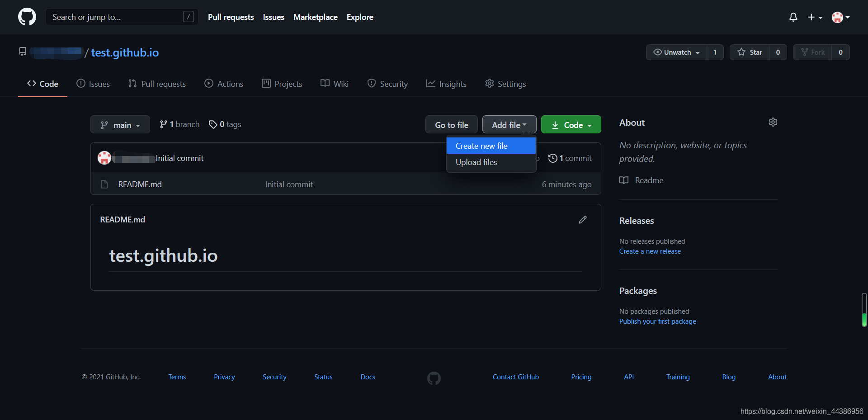This screenshot has height=420, width=868.
Task: Open the plus create-new menu
Action: (815, 17)
